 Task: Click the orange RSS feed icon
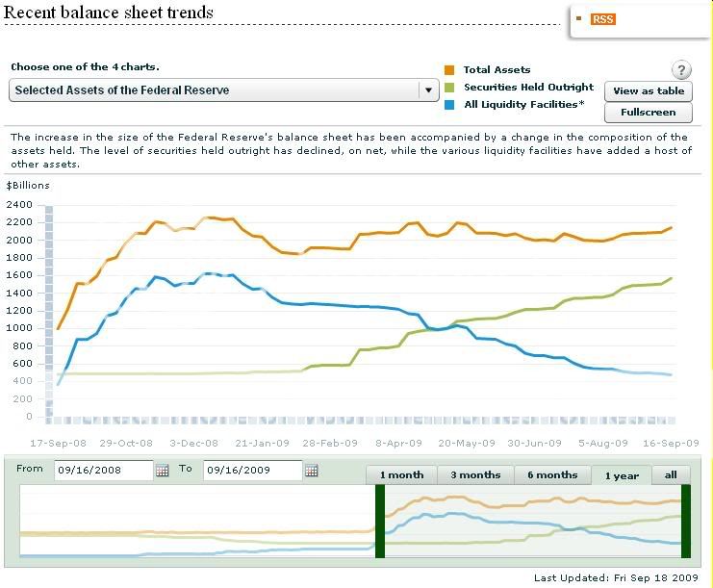point(603,19)
